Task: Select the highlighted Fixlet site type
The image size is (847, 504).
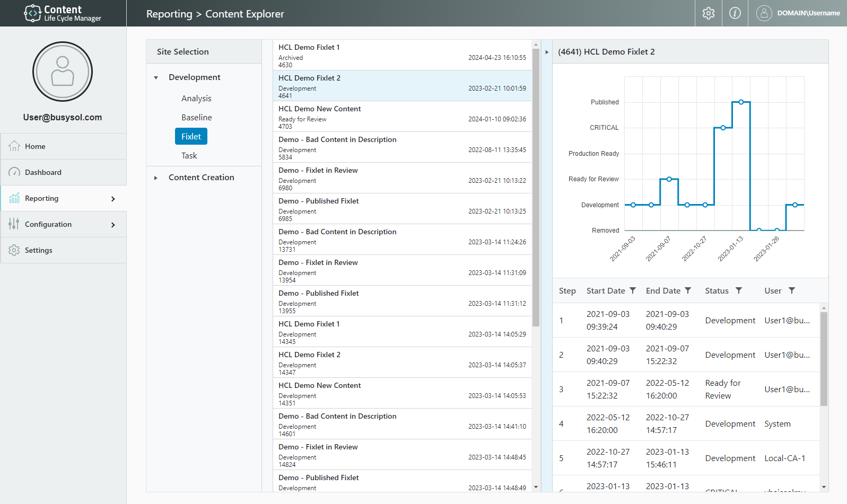Action: click(x=191, y=136)
